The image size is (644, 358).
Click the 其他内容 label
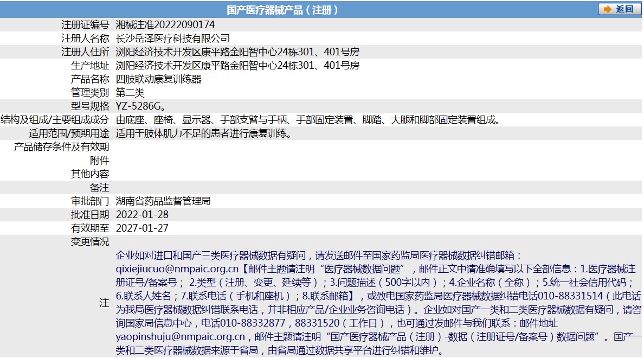point(90,174)
